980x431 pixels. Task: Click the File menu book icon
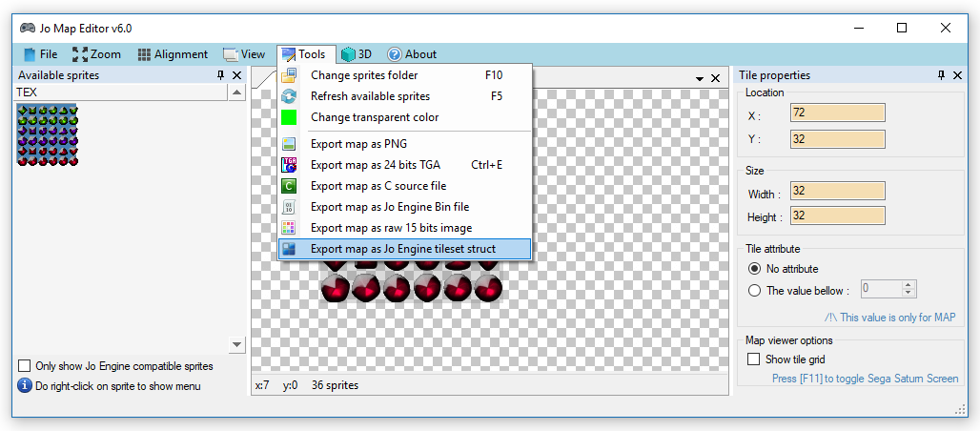[30, 54]
